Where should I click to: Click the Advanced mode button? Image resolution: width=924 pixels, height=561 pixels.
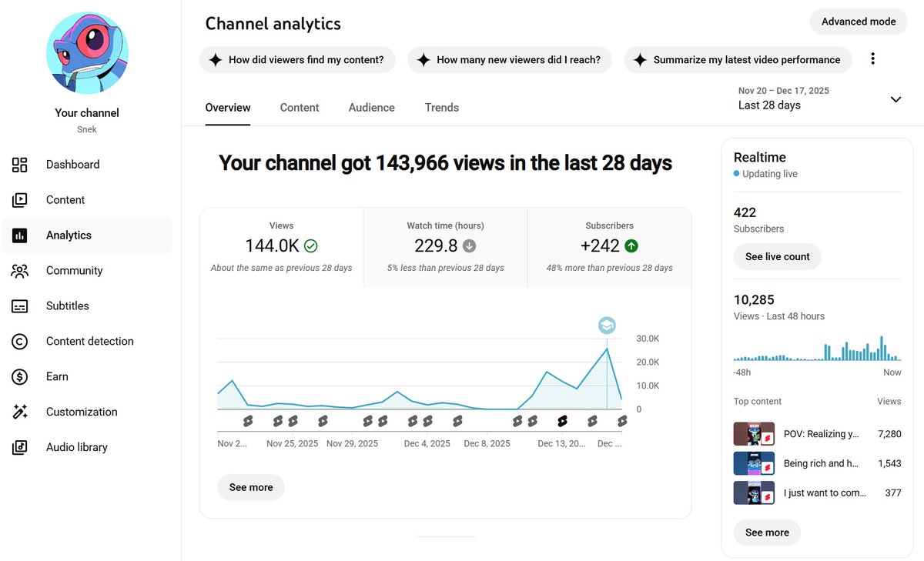(x=858, y=22)
